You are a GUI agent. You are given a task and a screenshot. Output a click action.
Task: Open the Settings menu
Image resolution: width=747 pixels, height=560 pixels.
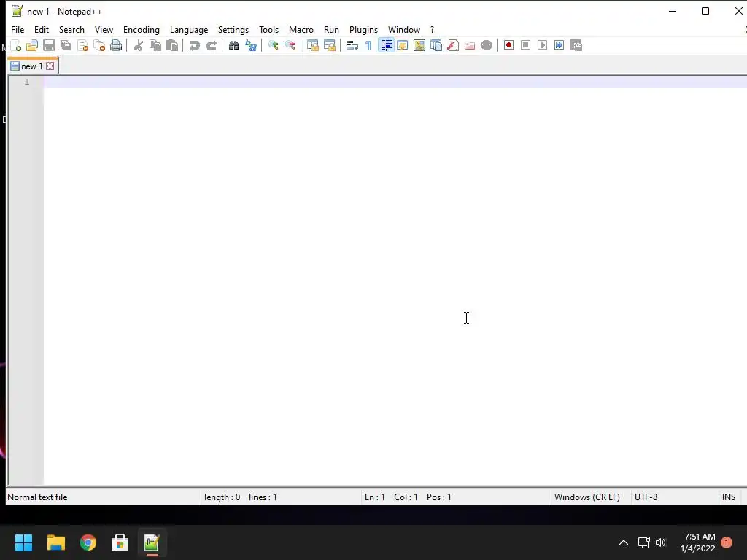click(x=233, y=29)
